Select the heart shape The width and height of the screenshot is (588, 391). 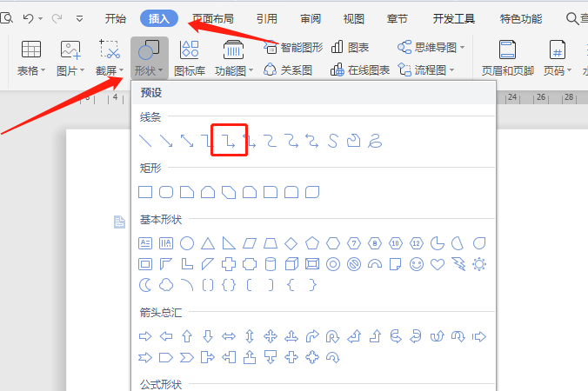438,264
